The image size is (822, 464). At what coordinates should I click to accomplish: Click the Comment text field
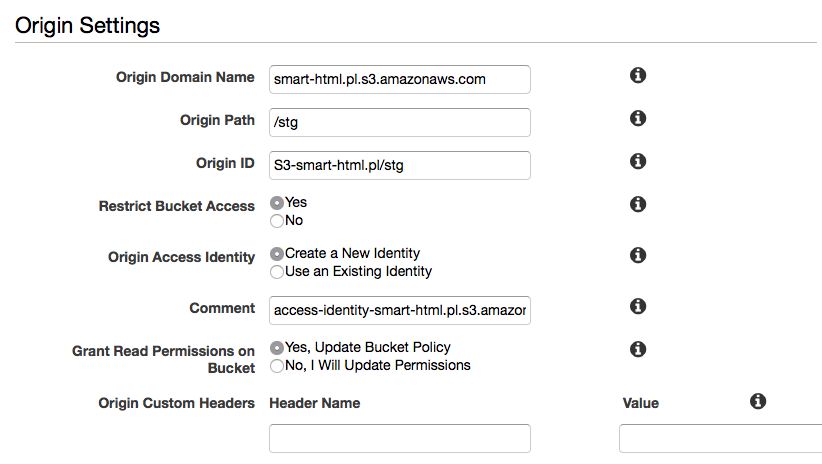[x=400, y=310]
